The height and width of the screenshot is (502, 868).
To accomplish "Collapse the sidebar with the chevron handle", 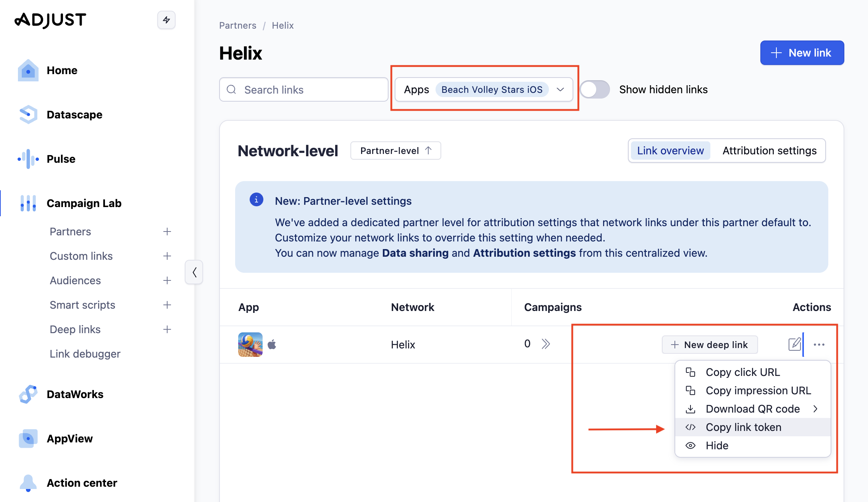I will [x=194, y=272].
